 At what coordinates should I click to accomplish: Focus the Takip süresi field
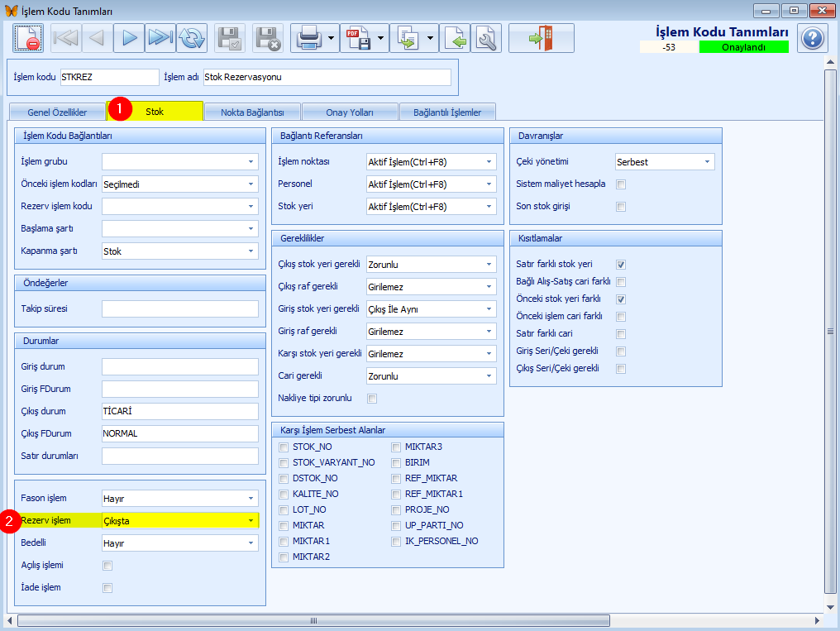pos(180,309)
